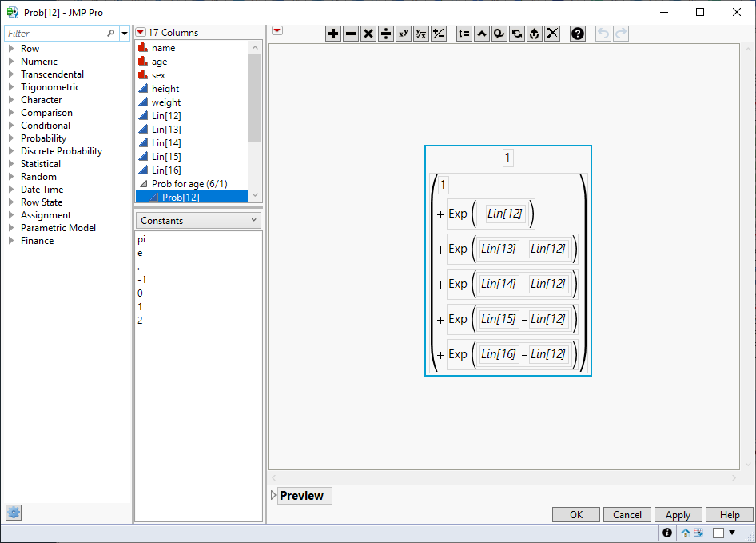Click the OK button
Screen dimensions: 756x543
coord(576,515)
